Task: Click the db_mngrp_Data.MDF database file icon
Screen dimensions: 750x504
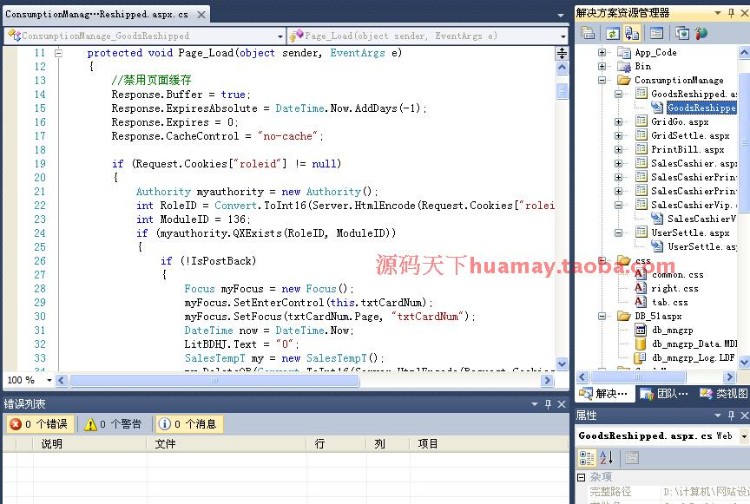Action: click(640, 344)
